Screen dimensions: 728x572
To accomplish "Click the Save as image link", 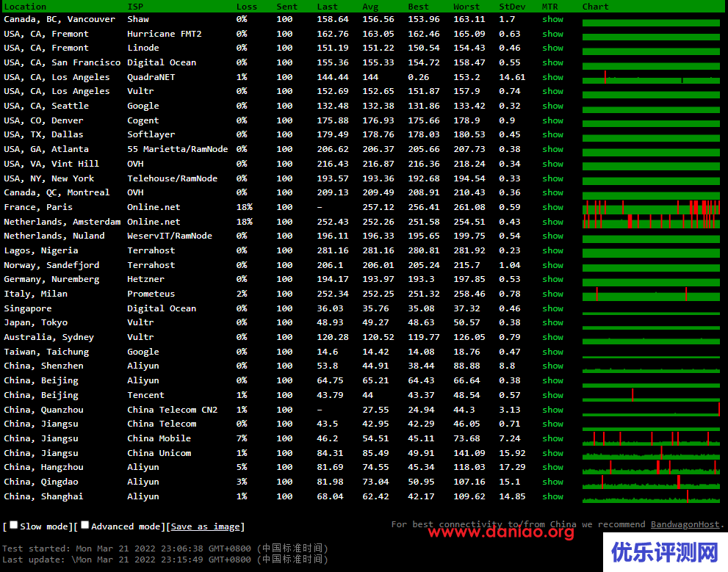I will [205, 526].
